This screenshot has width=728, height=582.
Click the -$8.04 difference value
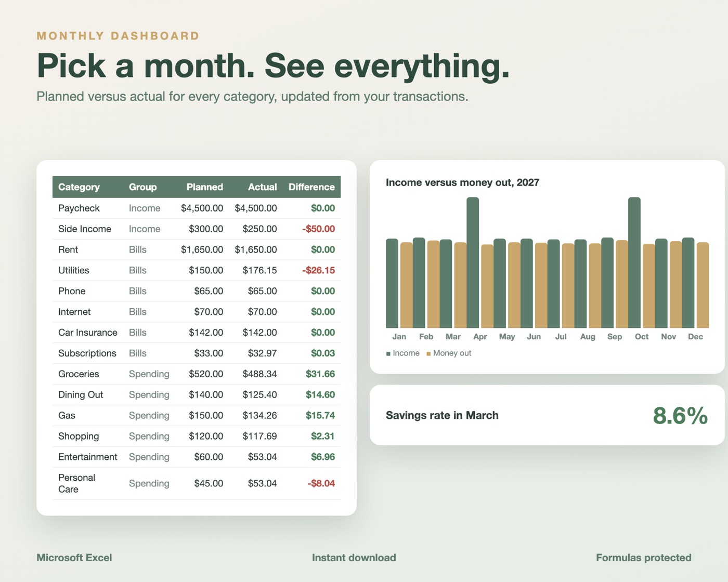(x=321, y=483)
